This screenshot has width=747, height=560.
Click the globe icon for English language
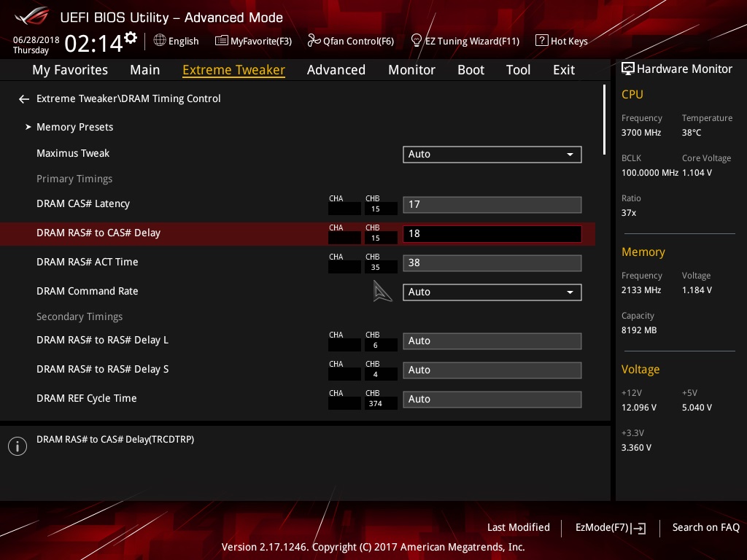[x=160, y=41]
